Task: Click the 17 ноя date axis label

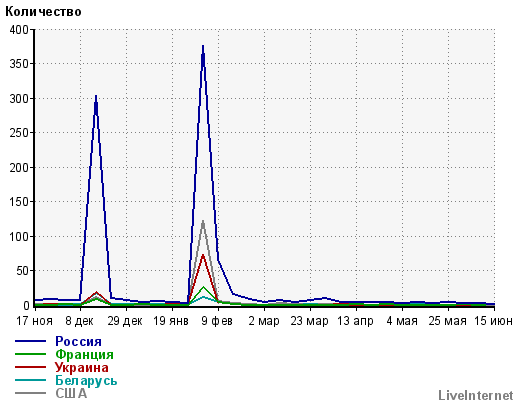Action: pyautogui.click(x=35, y=321)
